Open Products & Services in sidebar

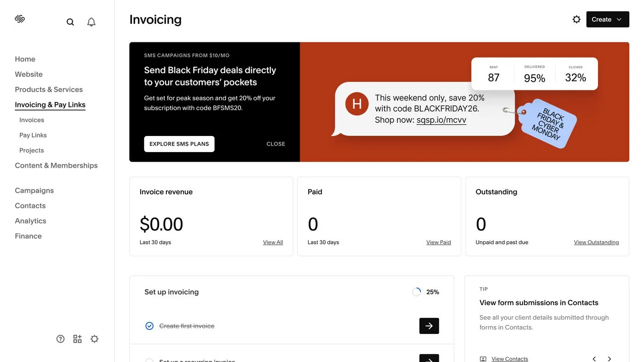[49, 89]
